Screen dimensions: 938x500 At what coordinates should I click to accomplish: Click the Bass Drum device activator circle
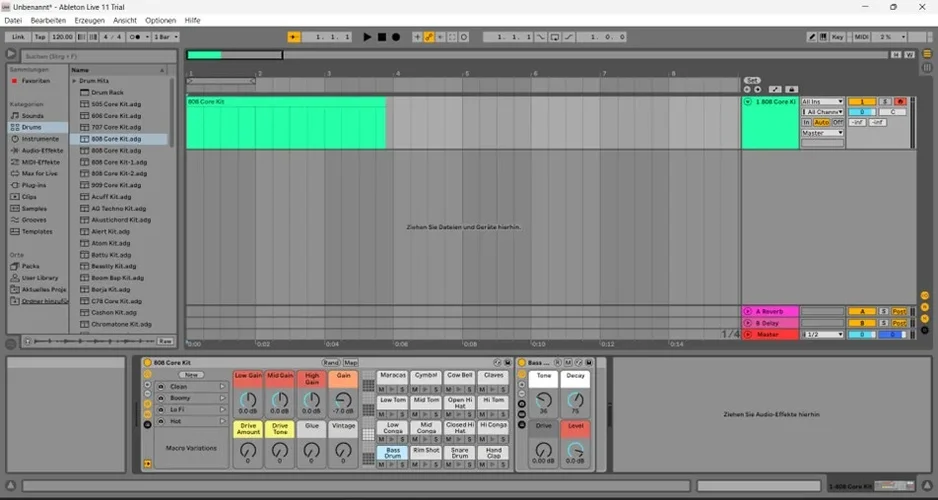click(522, 362)
